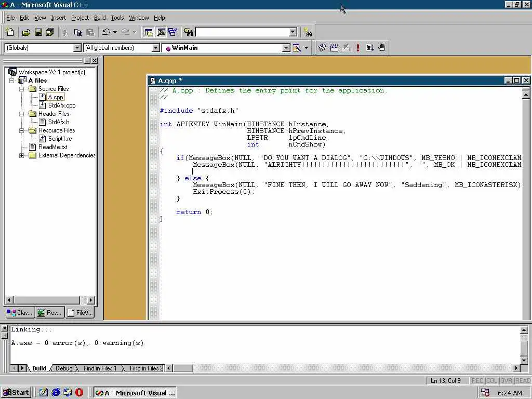Image resolution: width=532 pixels, height=399 pixels.
Task: Click the Undo arrow icon
Action: point(107,32)
